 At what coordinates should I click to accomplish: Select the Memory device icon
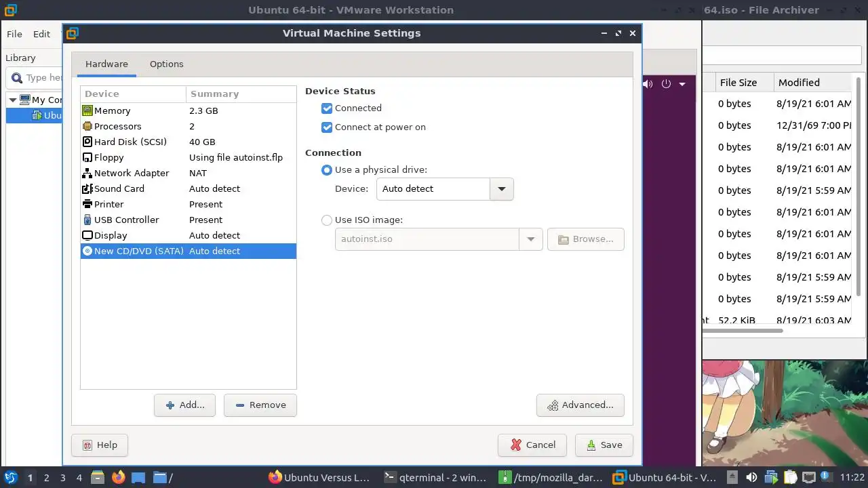pyautogui.click(x=87, y=110)
